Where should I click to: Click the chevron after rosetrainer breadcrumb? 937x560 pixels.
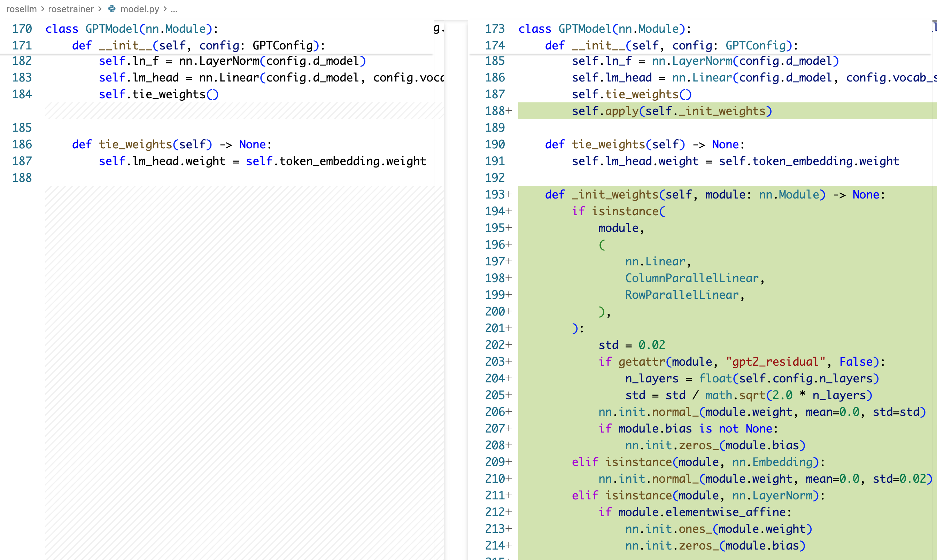click(x=100, y=9)
